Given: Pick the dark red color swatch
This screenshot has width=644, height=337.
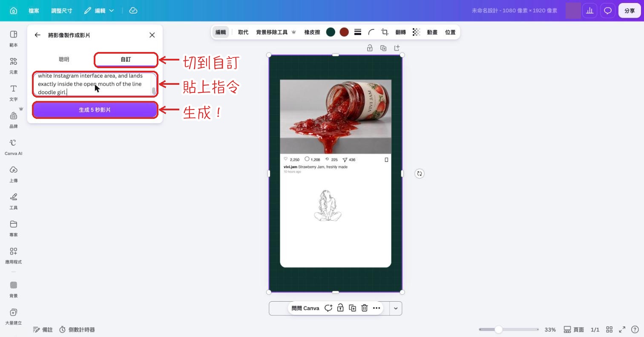Looking at the screenshot, I should [x=344, y=32].
